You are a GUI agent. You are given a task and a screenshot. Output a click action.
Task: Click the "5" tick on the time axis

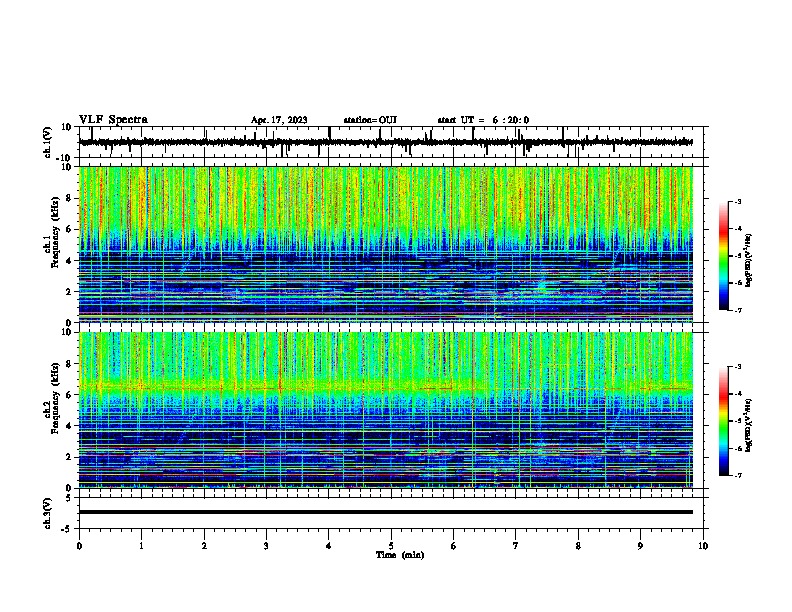(391, 546)
